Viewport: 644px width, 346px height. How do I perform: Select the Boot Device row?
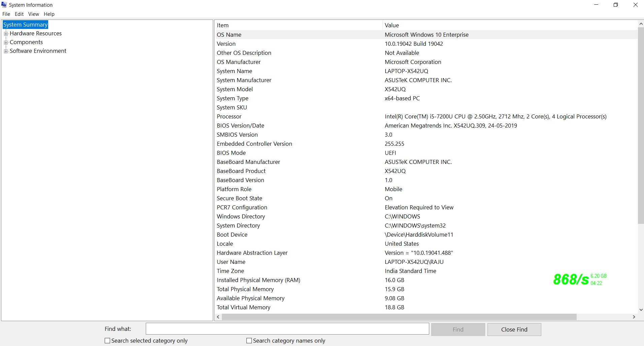point(426,235)
